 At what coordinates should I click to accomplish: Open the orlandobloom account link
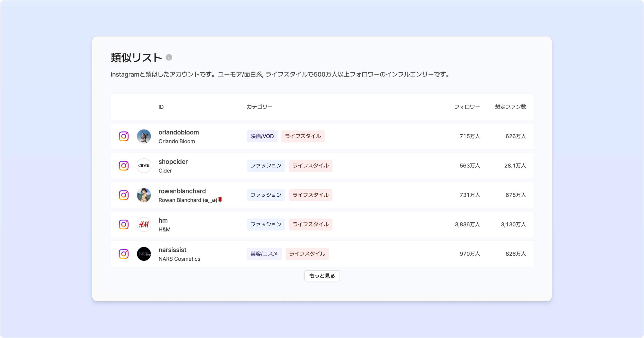coord(178,132)
